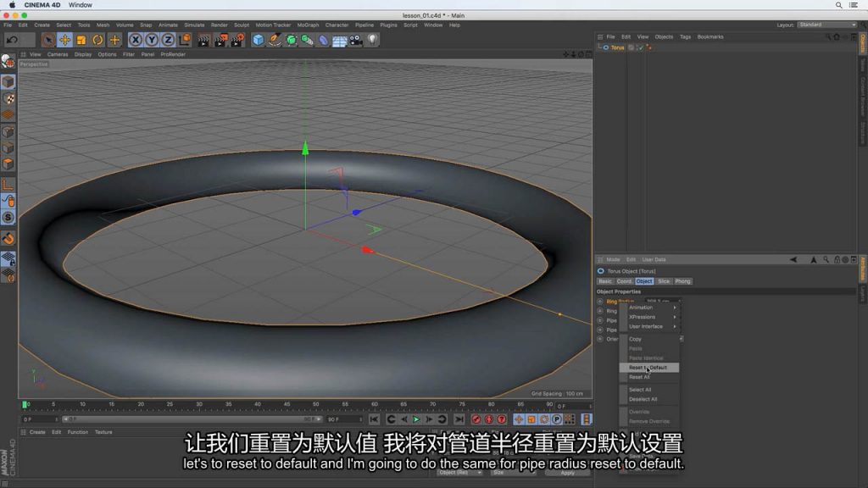The height and width of the screenshot is (488, 868).
Task: Switch to the Coord. tab
Action: pyautogui.click(x=624, y=281)
